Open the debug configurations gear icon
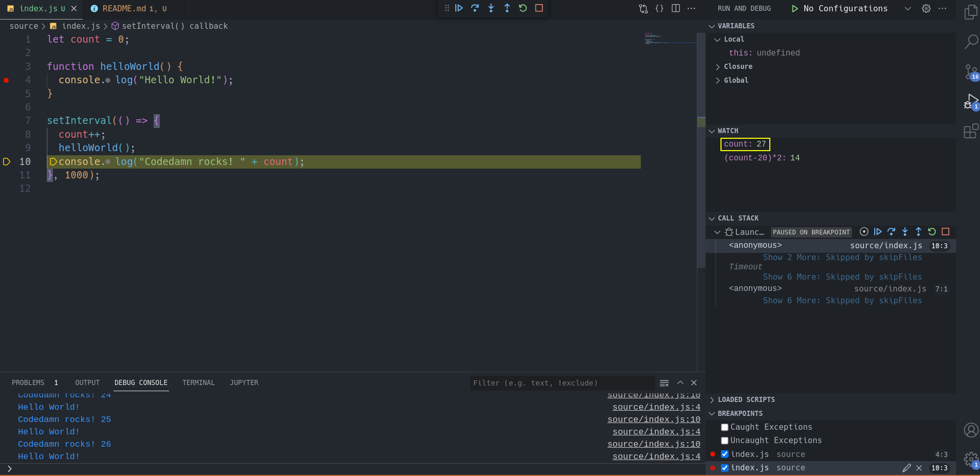 (925, 8)
